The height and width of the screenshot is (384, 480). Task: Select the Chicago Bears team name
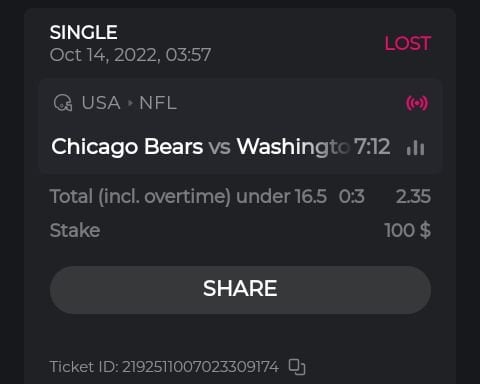point(127,147)
